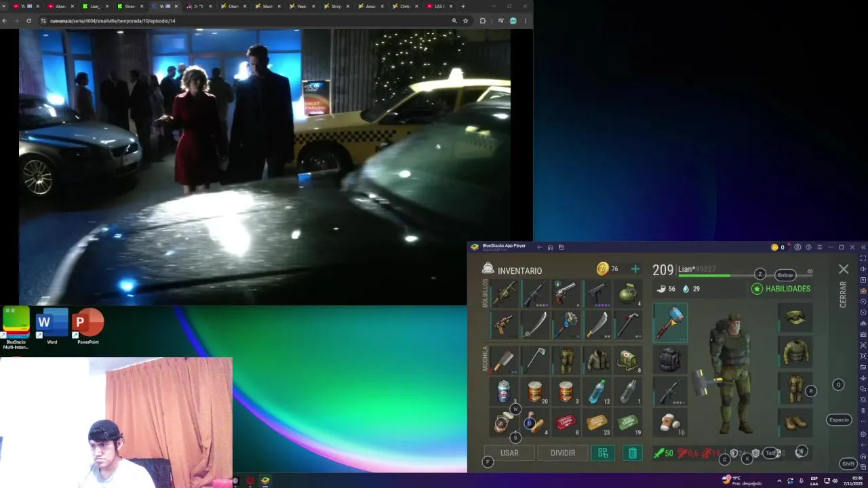
Task: Bookmark this page with the star icon
Action: [x=465, y=21]
